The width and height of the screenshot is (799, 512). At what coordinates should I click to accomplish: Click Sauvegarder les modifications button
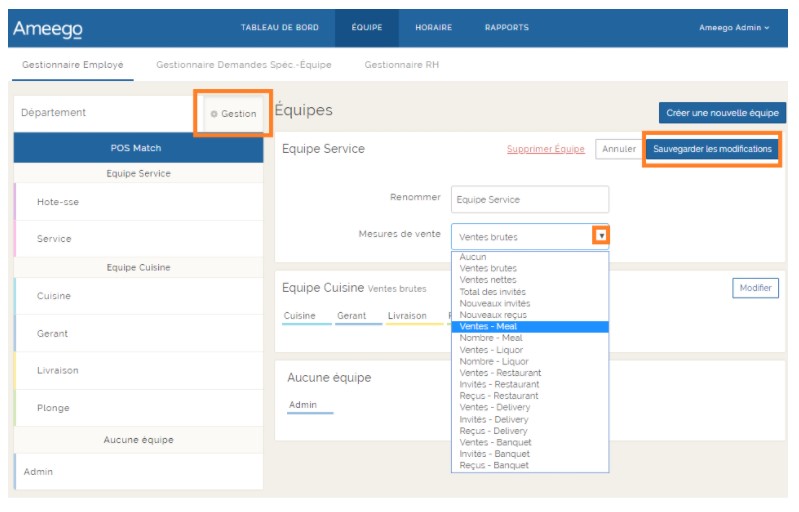711,149
